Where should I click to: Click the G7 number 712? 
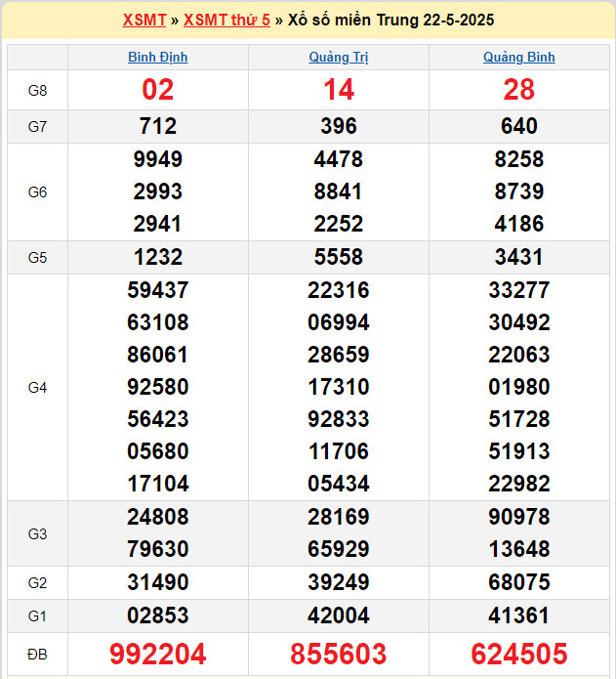tap(158, 126)
